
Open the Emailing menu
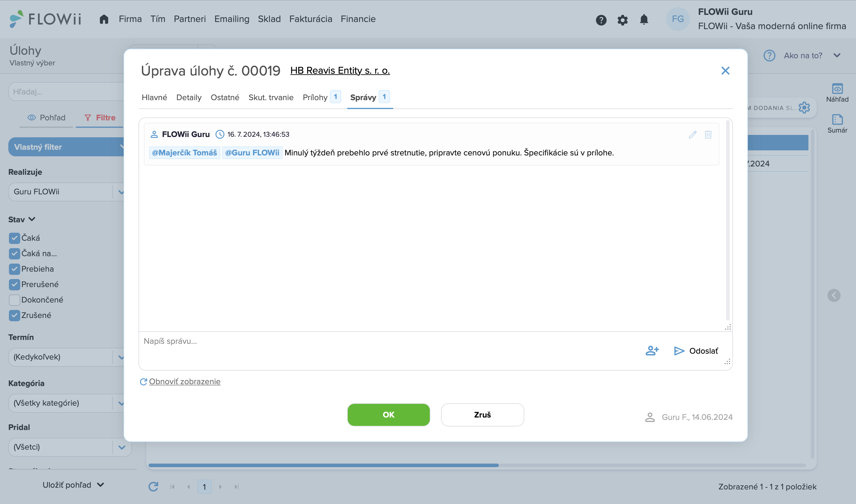[232, 19]
